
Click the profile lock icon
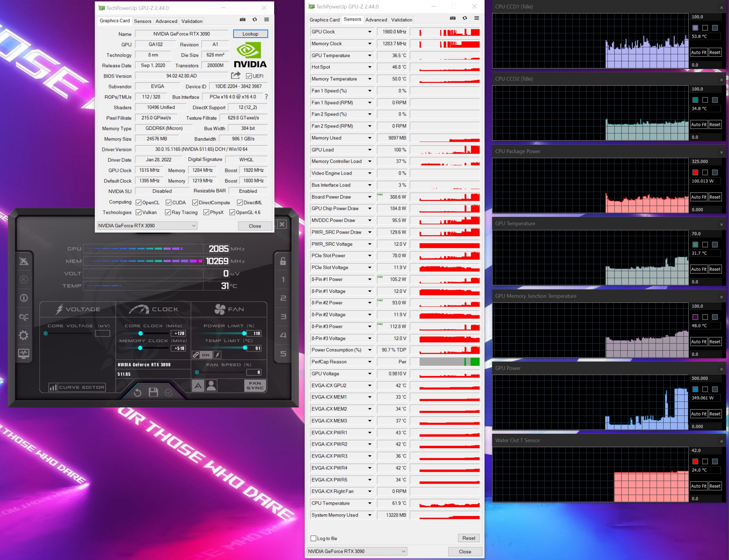[x=283, y=261]
